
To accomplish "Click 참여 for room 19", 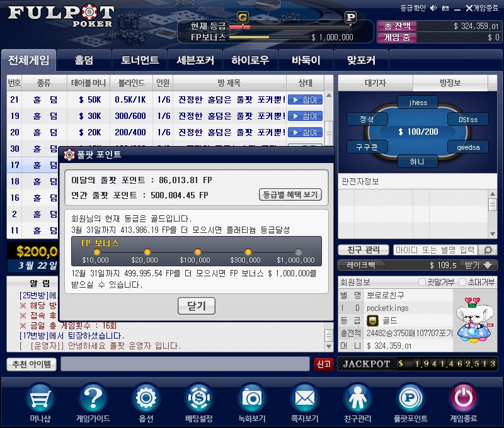I will pyautogui.click(x=306, y=116).
